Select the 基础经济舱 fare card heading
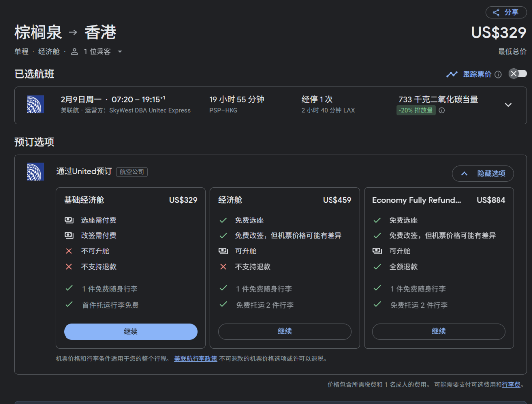 pos(84,200)
